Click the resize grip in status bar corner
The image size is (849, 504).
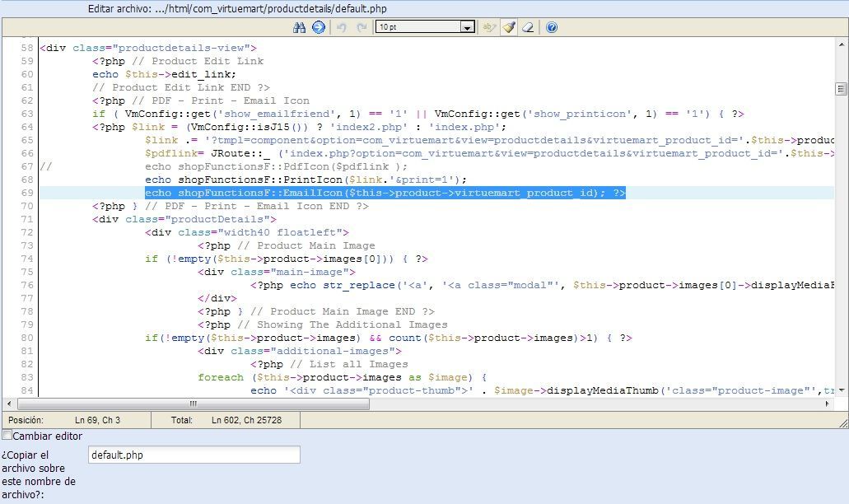click(x=842, y=422)
